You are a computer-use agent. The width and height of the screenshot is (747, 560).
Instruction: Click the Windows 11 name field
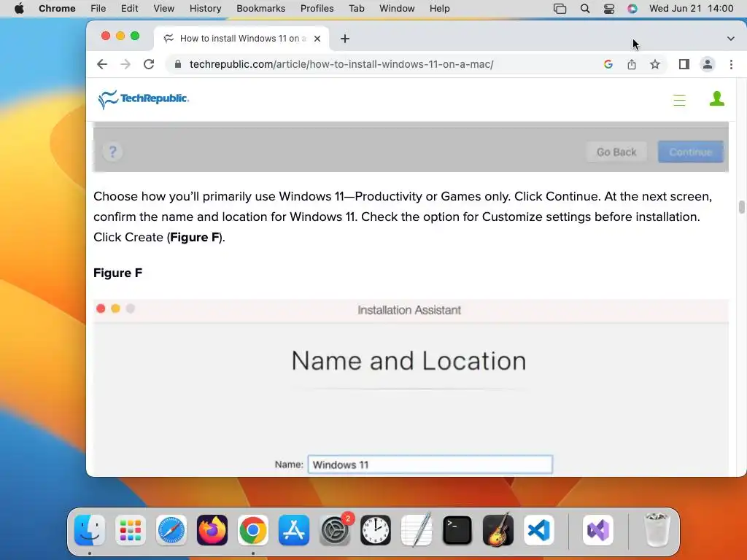(x=430, y=464)
